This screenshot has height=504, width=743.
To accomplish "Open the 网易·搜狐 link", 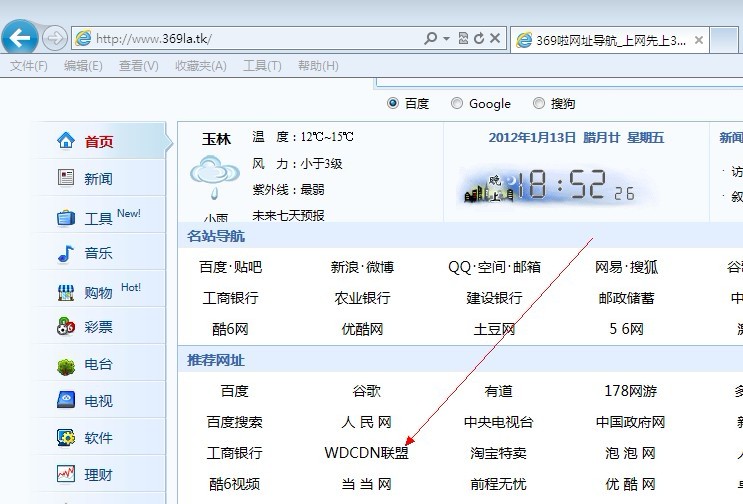I will point(626,267).
